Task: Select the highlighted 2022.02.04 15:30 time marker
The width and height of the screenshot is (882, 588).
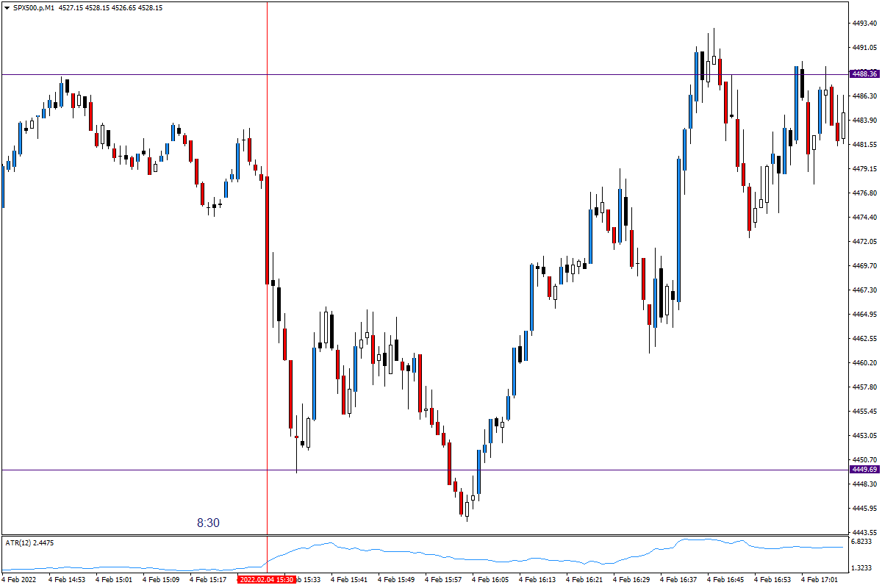Action: 265,579
